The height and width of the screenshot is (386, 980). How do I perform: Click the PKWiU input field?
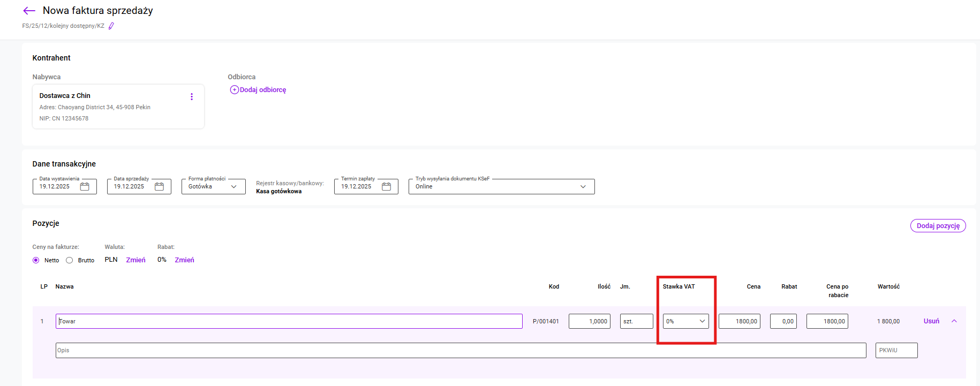coord(896,350)
